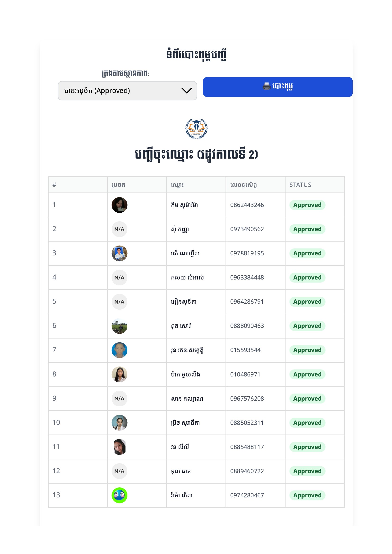
Task: Click the printer icon
Action: (267, 86)
